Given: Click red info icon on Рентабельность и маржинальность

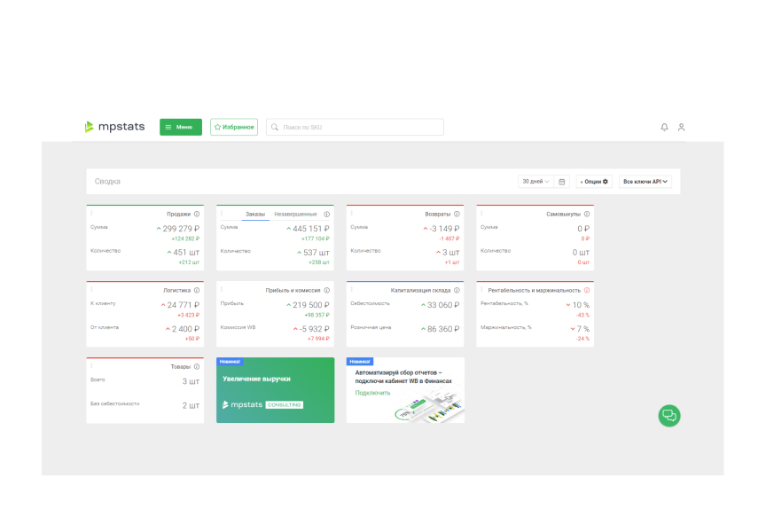Looking at the screenshot, I should [587, 290].
